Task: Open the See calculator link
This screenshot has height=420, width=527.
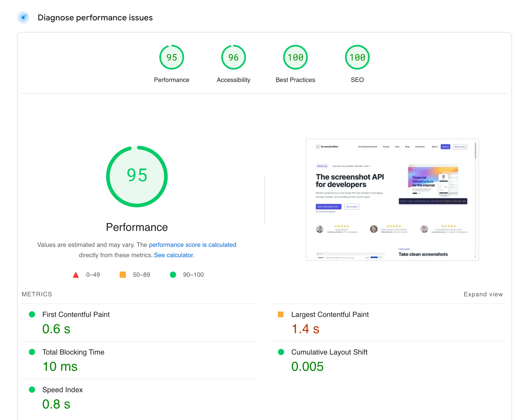Action: tap(174, 255)
